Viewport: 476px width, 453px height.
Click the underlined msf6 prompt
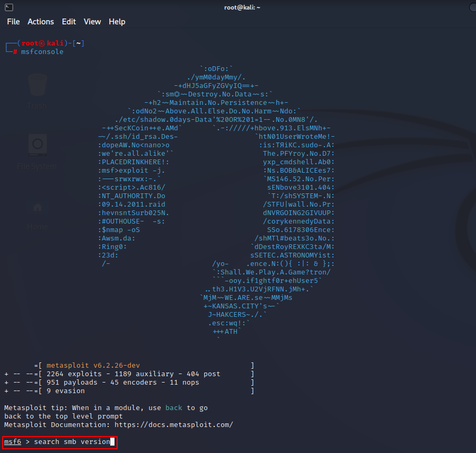point(13,442)
